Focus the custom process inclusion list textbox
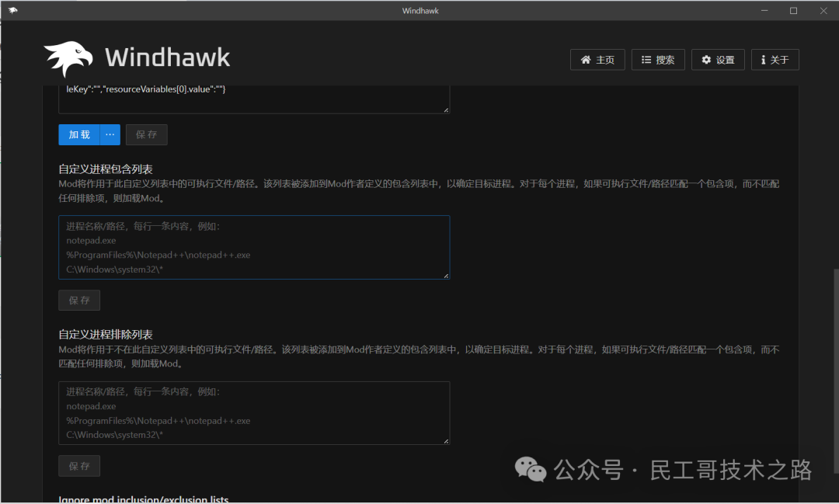The height and width of the screenshot is (504, 839). coord(254,247)
